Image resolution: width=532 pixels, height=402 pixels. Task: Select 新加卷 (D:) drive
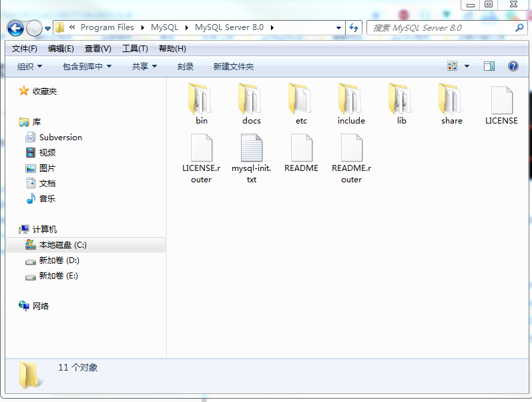click(53, 260)
